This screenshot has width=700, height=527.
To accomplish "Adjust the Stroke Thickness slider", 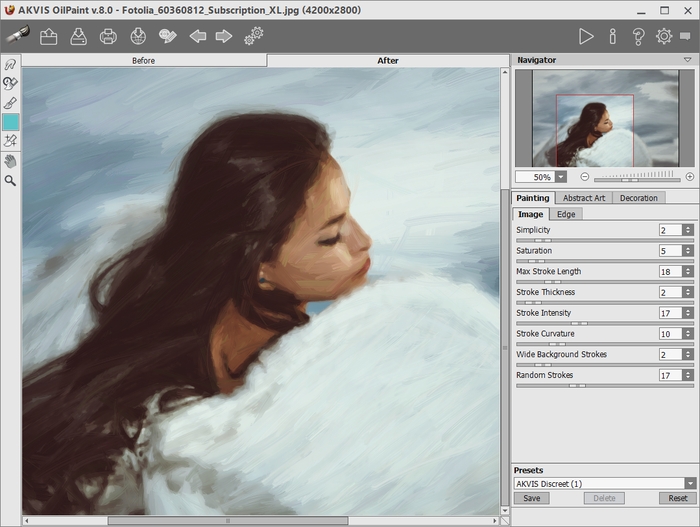I will (605, 303).
